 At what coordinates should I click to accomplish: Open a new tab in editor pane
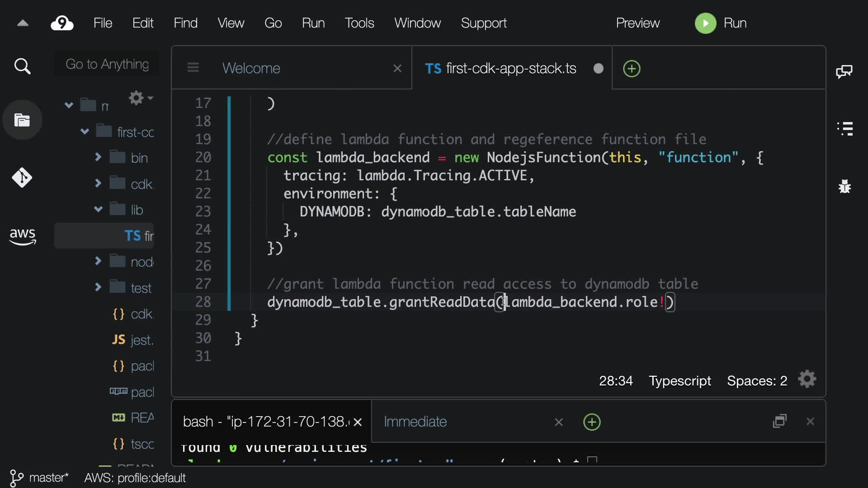[x=632, y=69]
